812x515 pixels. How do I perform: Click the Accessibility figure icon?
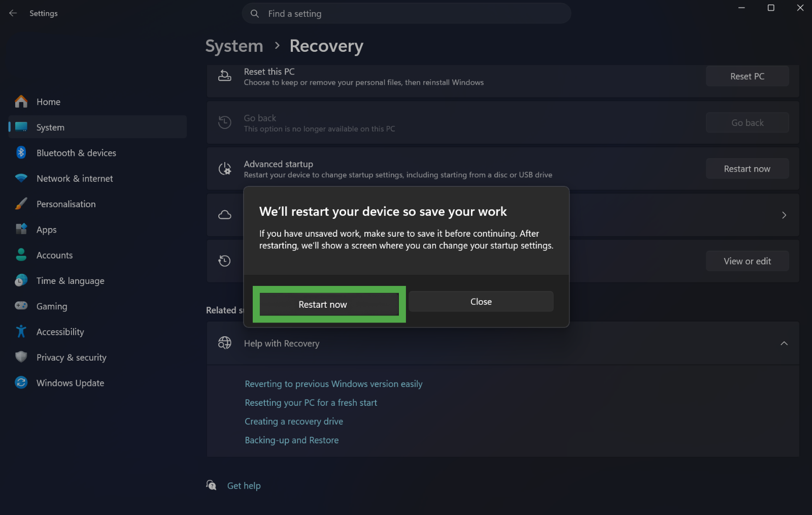pos(21,331)
